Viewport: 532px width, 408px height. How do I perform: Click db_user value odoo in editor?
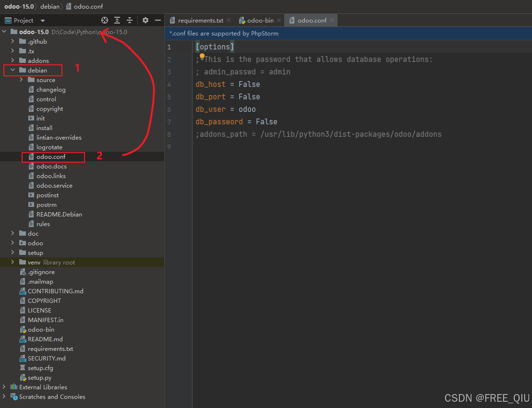tap(247, 109)
